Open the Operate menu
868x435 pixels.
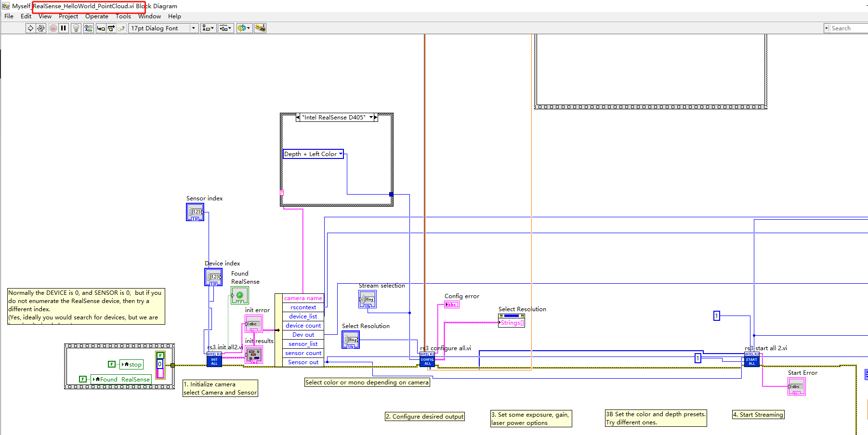[x=97, y=16]
